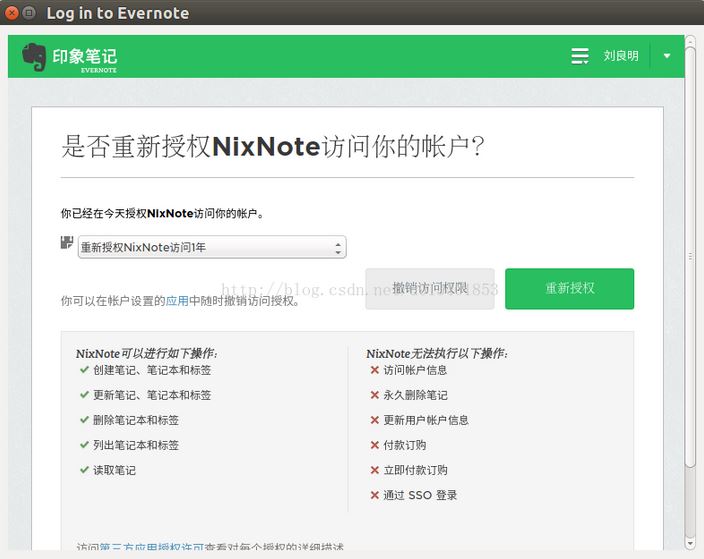Click the 印象笔记 brand name text
Image resolution: width=704 pixels, height=559 pixels.
tap(84, 56)
